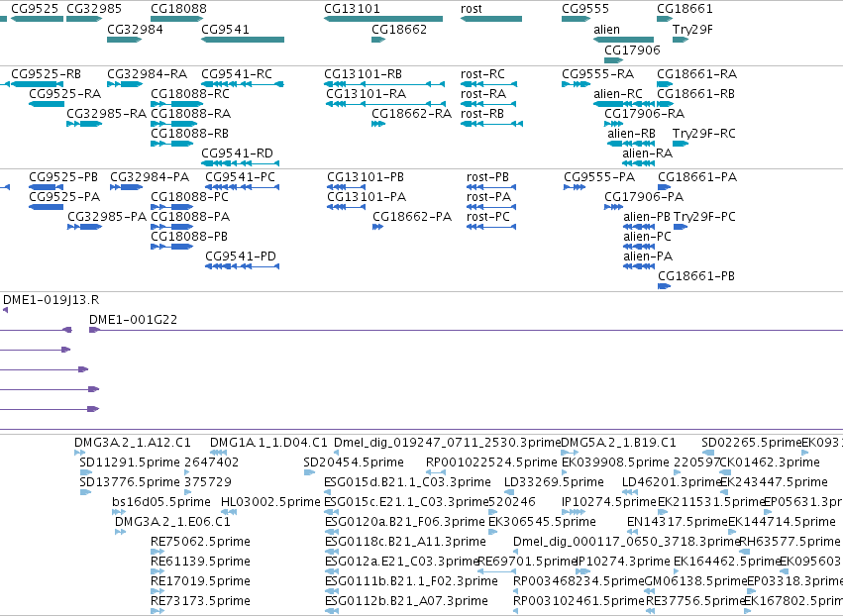Select the CG18088 gene arrow
Image resolution: width=843 pixels, height=616 pixels.
177,19
